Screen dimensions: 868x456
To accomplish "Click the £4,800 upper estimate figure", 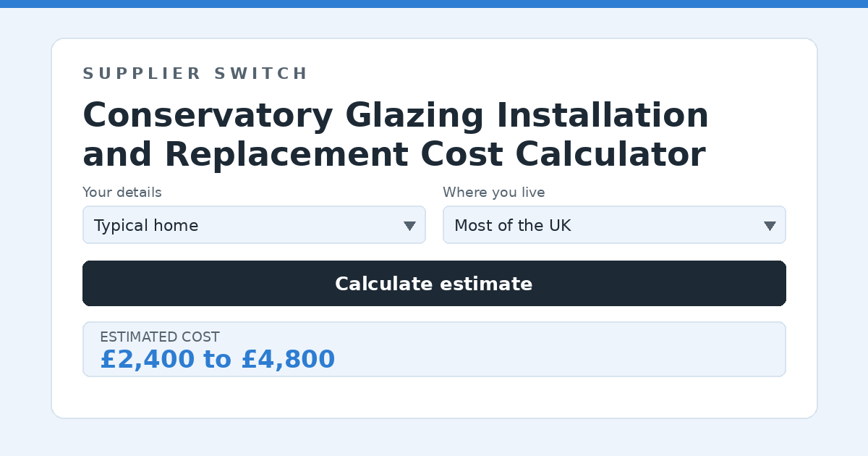I will 288,360.
